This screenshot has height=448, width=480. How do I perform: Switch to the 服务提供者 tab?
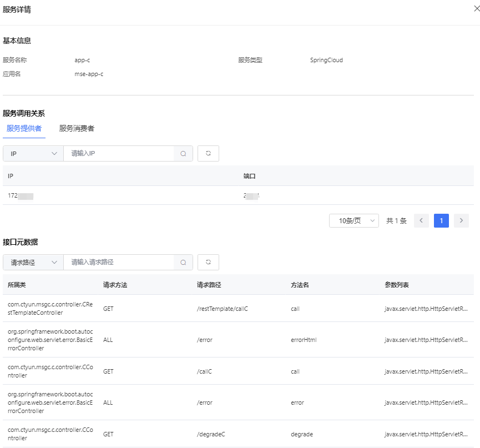(x=24, y=128)
